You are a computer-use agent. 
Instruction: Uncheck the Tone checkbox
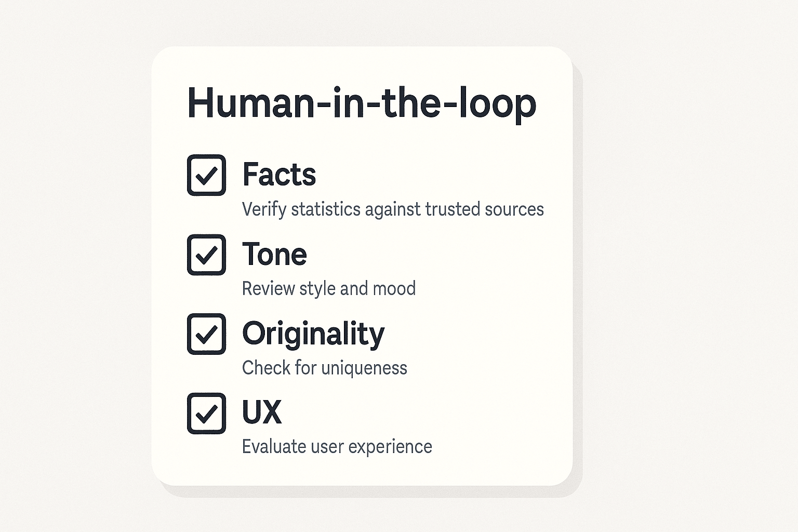(206, 255)
